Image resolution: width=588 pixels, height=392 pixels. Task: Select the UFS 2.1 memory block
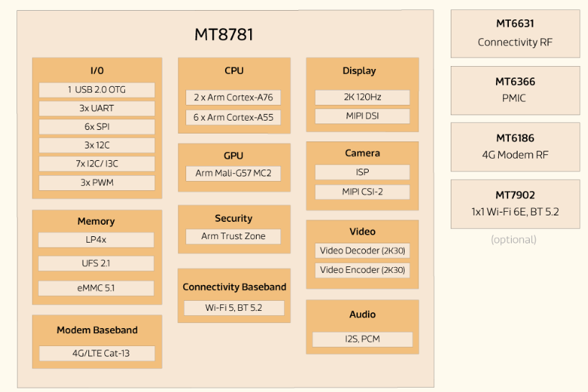97,263
